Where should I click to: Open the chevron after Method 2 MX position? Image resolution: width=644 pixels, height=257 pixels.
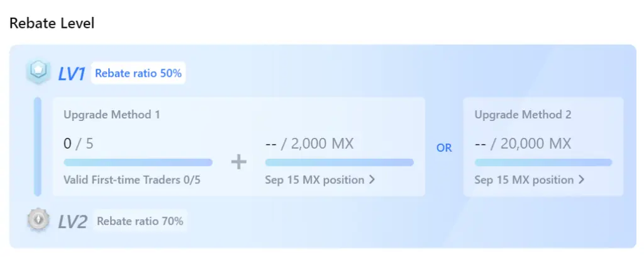tap(581, 180)
